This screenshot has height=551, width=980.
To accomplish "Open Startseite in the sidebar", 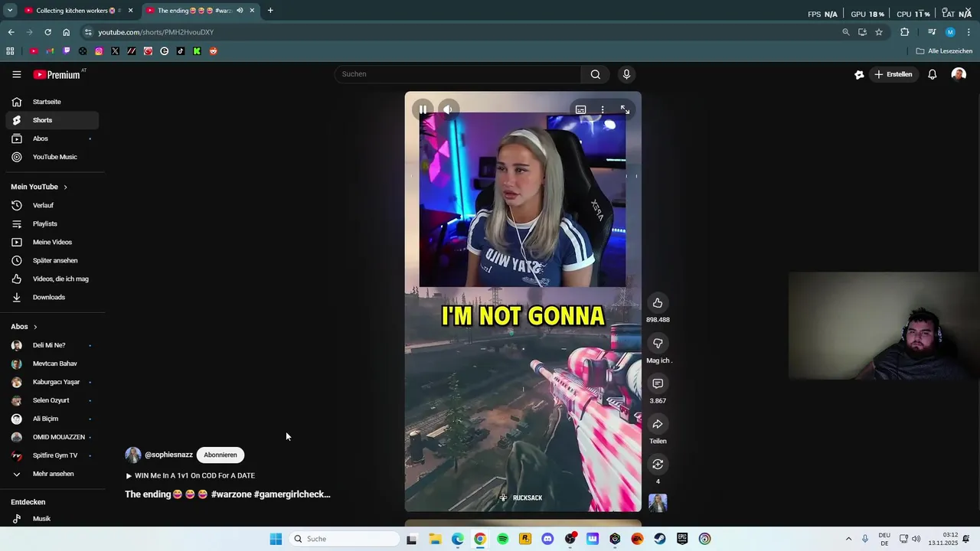I will (x=52, y=102).
